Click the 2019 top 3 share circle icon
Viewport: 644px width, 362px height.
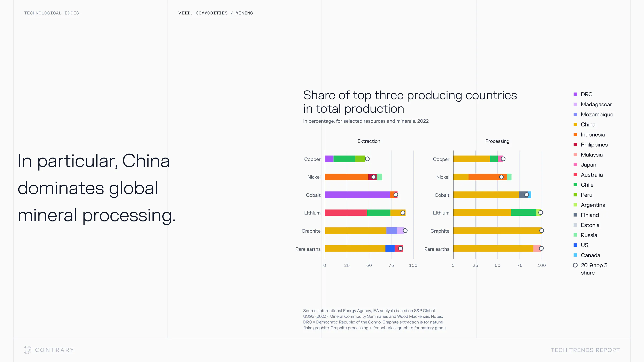coord(575,265)
